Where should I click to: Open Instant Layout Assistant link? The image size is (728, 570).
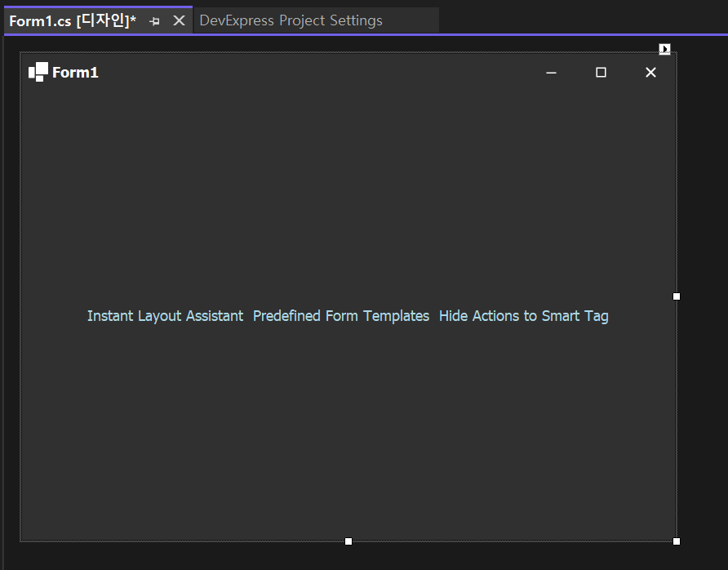click(166, 316)
